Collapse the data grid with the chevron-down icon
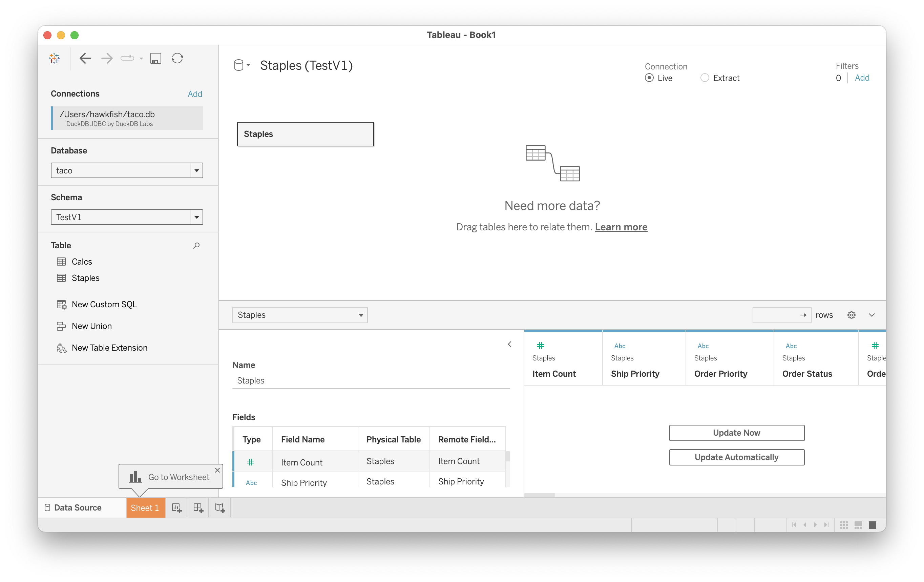Image resolution: width=924 pixels, height=582 pixels. pyautogui.click(x=872, y=315)
